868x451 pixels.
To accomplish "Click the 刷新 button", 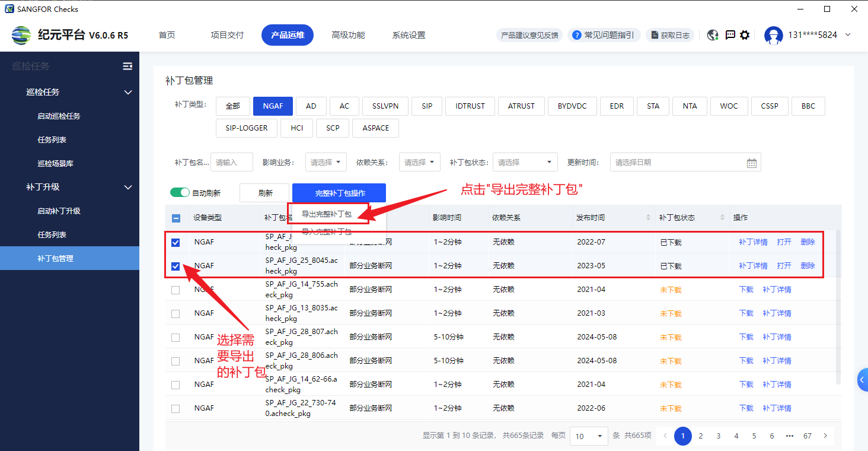I will click(x=265, y=193).
